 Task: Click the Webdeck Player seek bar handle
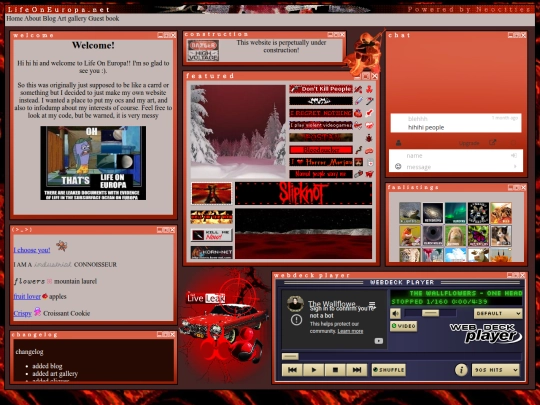click(290, 356)
